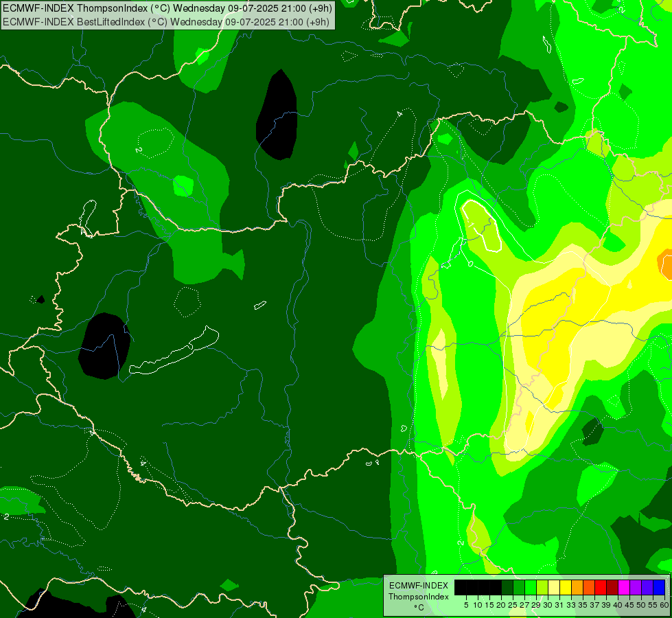The height and width of the screenshot is (618, 672).
Task: Pick the indigo 50–55 legend swatch
Action: click(647, 588)
